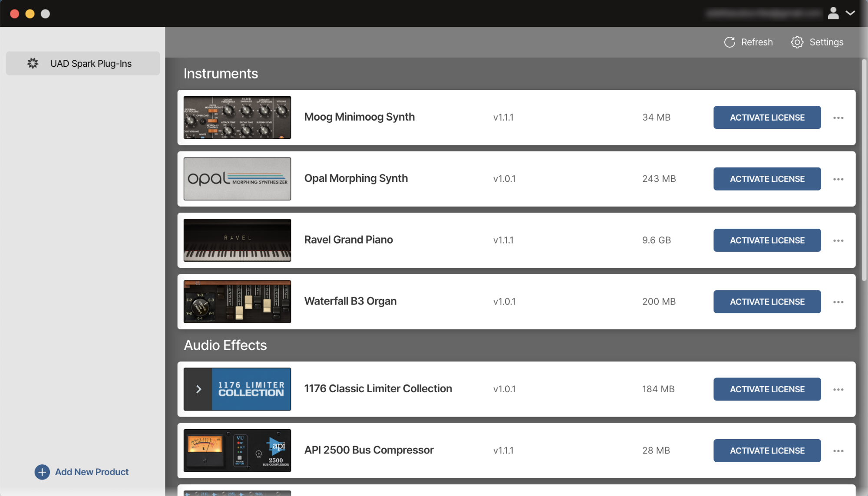Click version v1.1.1 of Ravel Grand Piano

pos(503,240)
